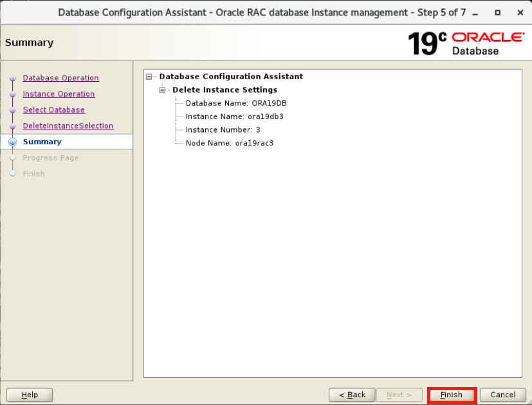Open the Select Database step link
Viewport: 532px width, 405px height.
[x=53, y=109]
